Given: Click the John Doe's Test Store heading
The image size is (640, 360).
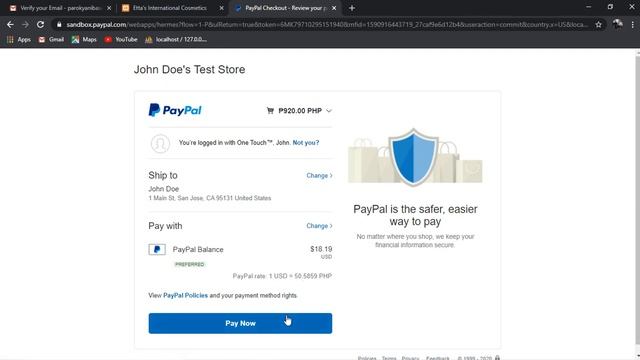Looking at the screenshot, I should [189, 69].
